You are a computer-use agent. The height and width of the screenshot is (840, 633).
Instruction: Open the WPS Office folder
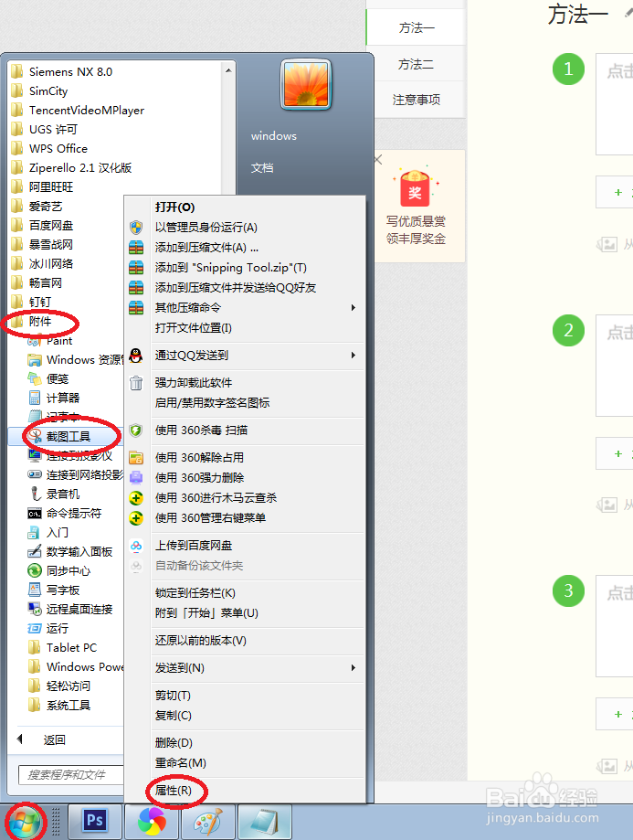pos(58,148)
